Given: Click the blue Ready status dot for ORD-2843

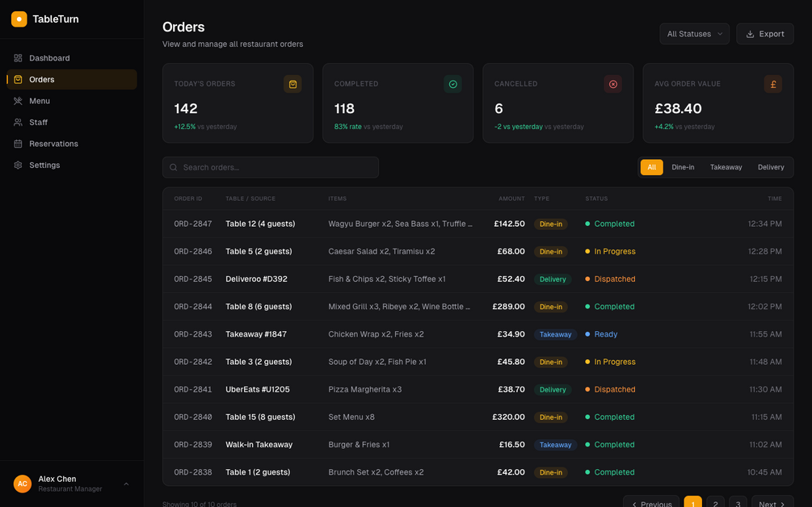Looking at the screenshot, I should coord(587,334).
